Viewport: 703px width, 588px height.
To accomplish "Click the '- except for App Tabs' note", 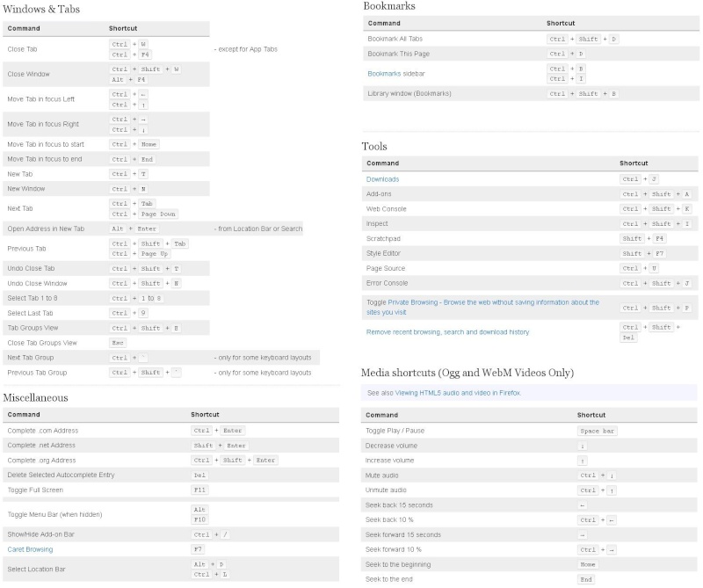I will 246,49.
